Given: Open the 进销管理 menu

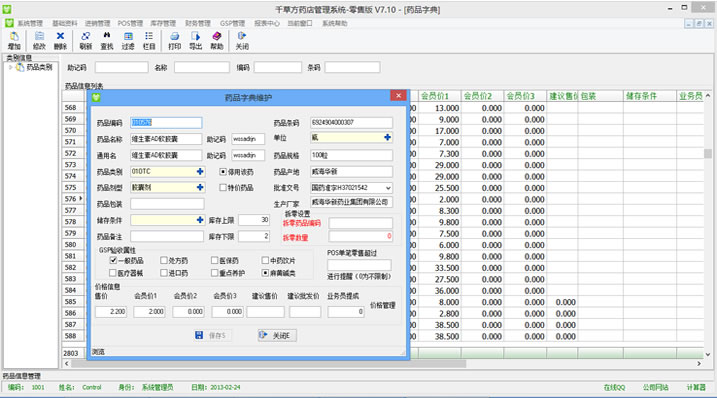Looking at the screenshot, I should [x=97, y=23].
